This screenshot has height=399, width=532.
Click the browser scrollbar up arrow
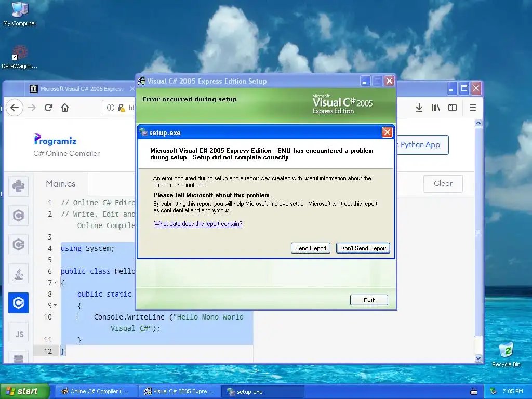coord(478,123)
